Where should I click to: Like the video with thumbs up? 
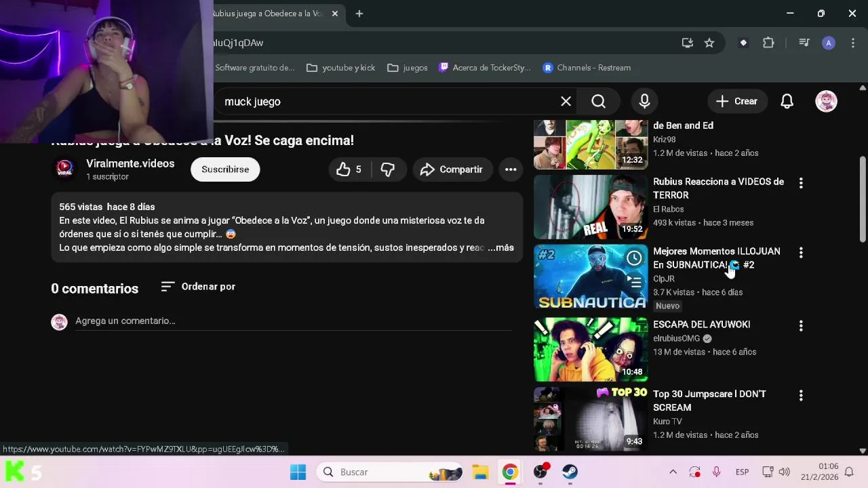349,169
